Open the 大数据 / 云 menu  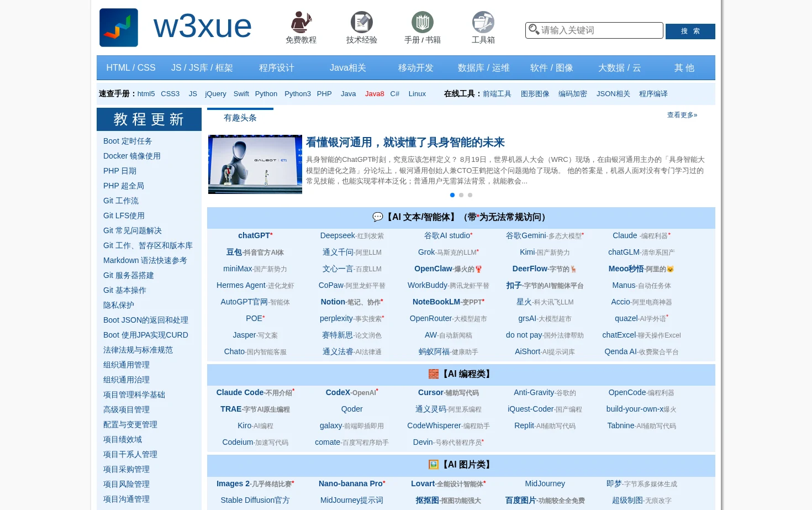point(620,68)
